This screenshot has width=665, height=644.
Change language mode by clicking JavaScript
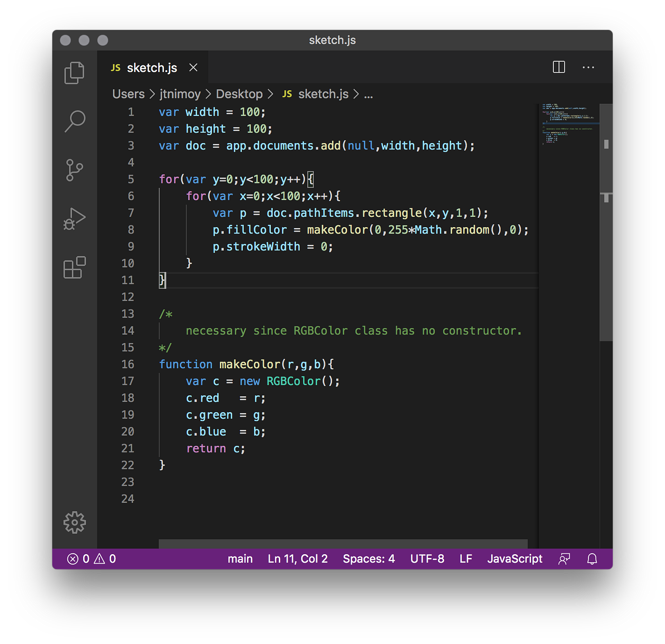tap(515, 558)
